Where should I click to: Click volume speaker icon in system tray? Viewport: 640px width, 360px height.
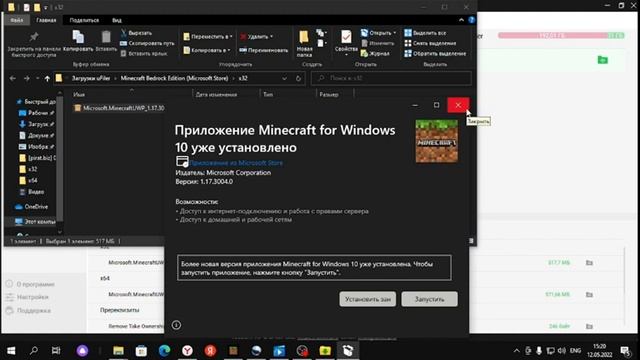click(562, 351)
